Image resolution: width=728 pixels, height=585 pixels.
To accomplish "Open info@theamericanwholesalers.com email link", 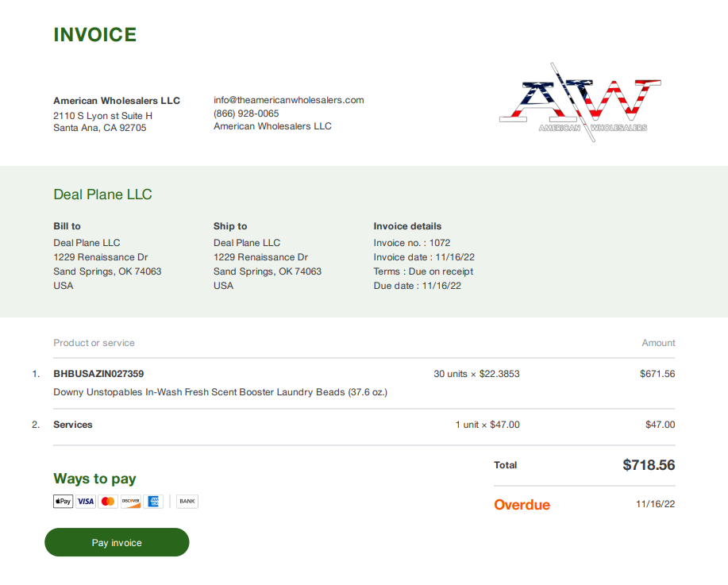I will tap(289, 100).
